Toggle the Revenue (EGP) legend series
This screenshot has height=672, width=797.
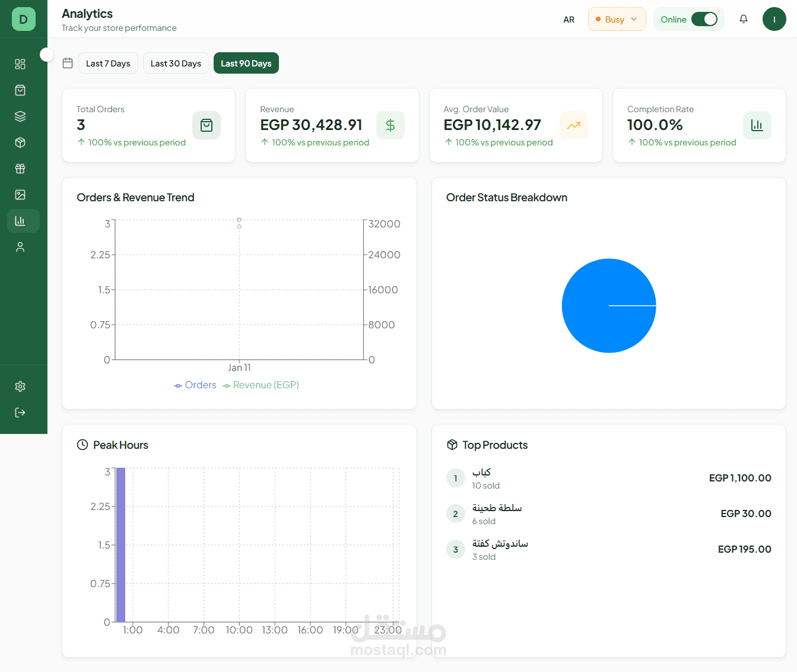coord(261,385)
